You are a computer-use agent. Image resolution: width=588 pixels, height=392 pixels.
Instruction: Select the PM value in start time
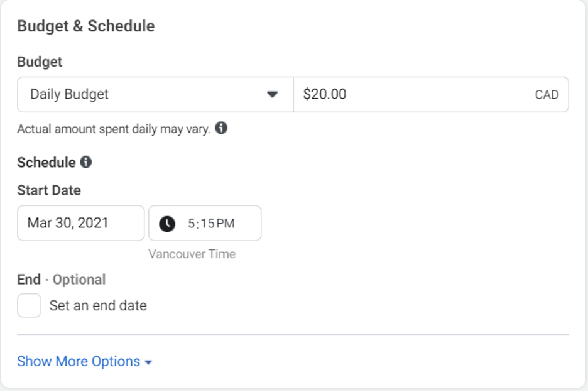click(226, 224)
